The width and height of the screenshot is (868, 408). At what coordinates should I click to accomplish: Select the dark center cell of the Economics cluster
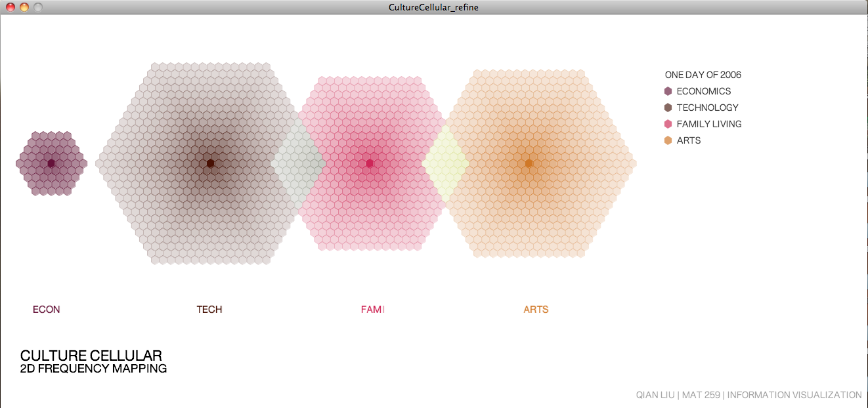tap(51, 163)
